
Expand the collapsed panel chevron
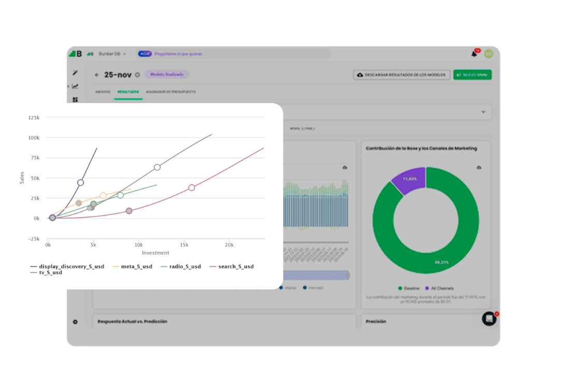[483, 112]
